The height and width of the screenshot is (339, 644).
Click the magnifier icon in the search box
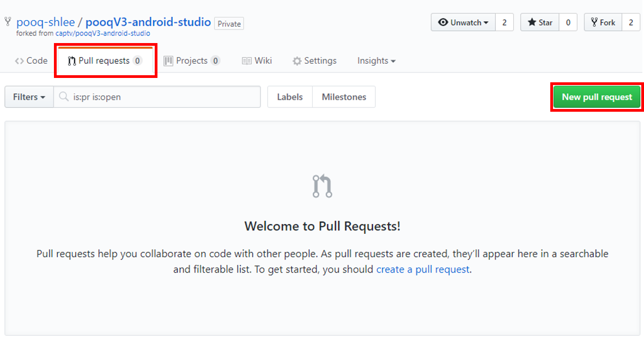click(x=64, y=96)
